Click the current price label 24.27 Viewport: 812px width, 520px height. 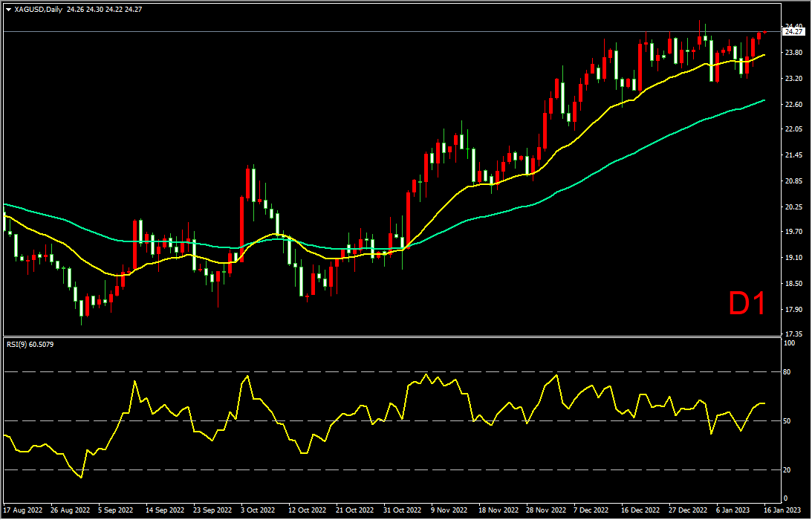click(794, 32)
